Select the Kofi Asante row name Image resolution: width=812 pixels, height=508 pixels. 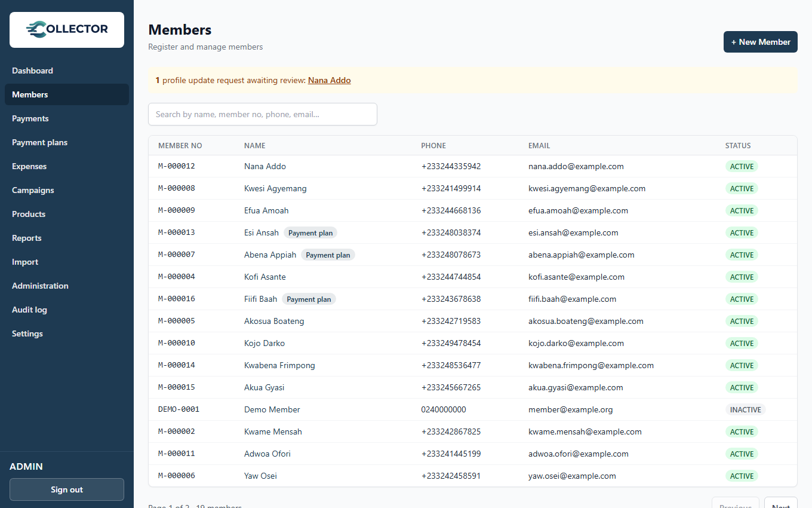coord(265,277)
